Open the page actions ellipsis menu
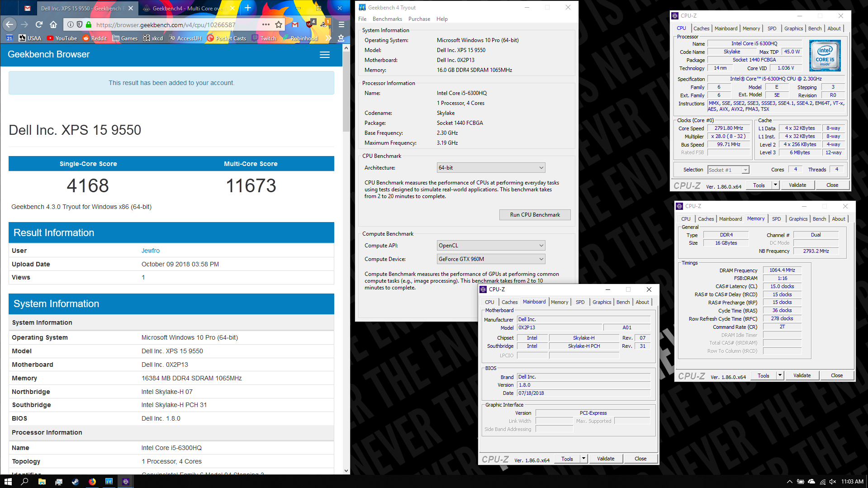 coord(266,24)
